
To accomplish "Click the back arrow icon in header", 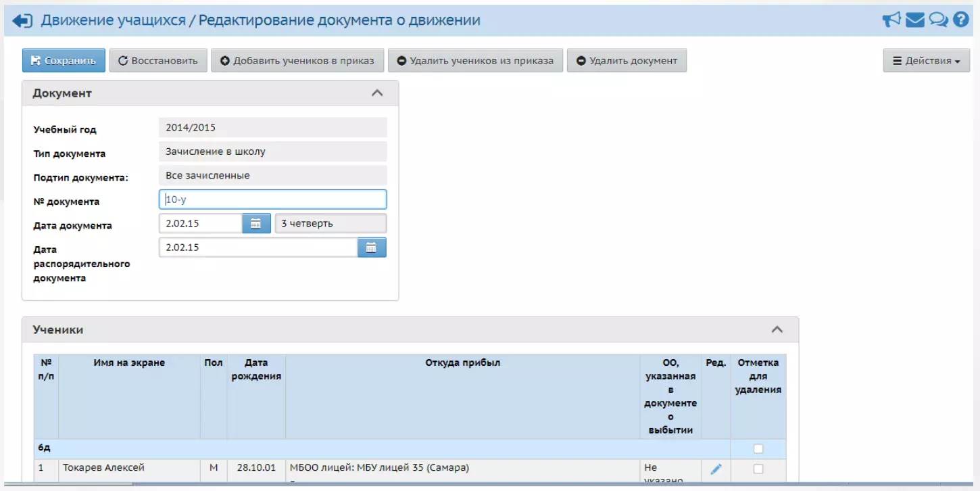I will tap(22, 21).
